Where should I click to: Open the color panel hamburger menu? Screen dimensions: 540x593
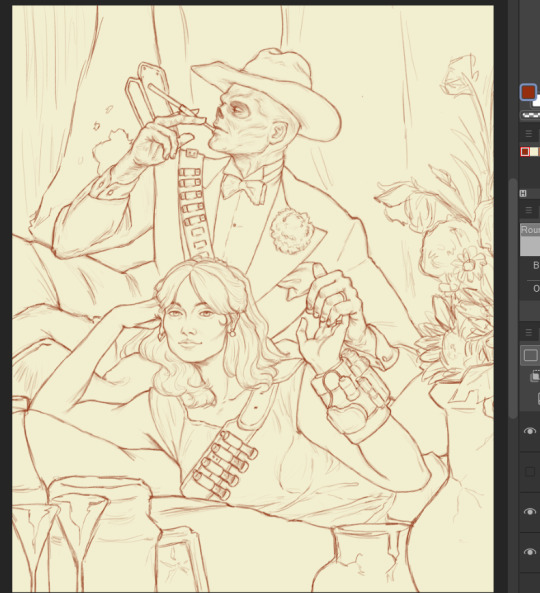529,134
